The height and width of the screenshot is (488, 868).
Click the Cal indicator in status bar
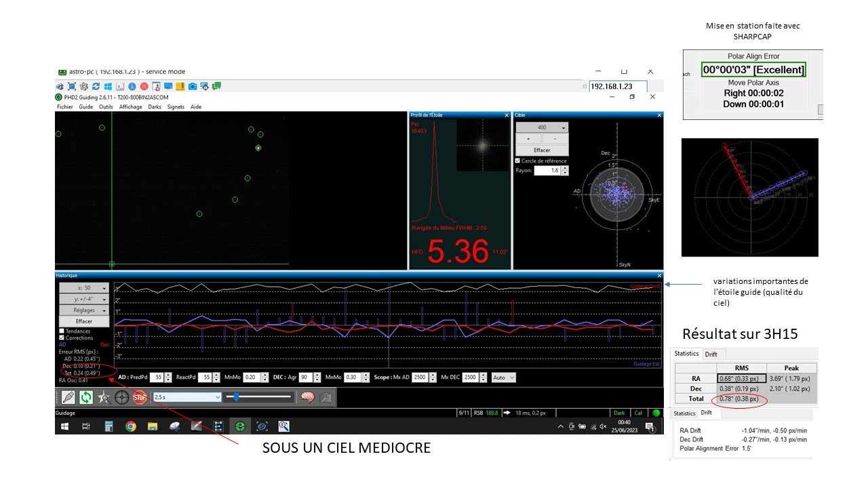point(638,413)
